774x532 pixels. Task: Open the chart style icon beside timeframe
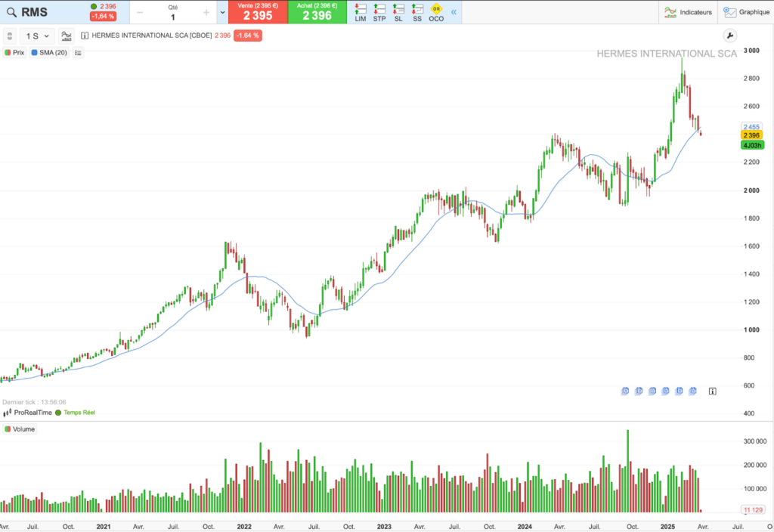(x=66, y=36)
